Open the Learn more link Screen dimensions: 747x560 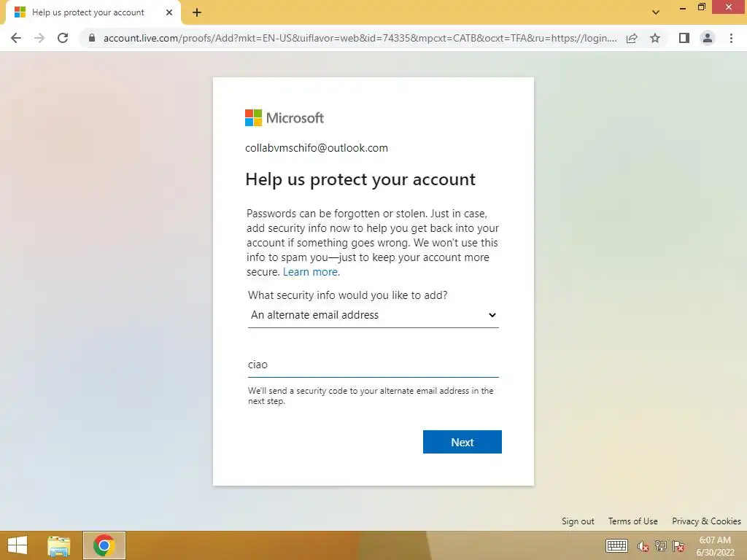(311, 272)
